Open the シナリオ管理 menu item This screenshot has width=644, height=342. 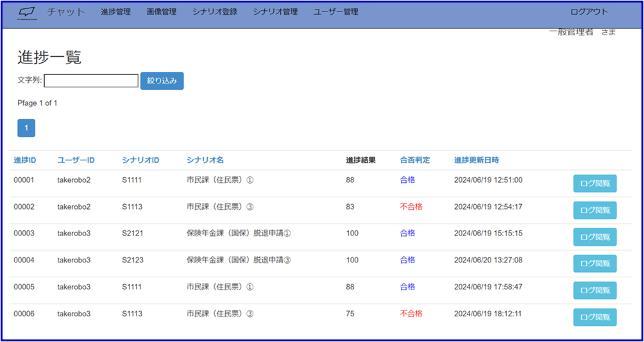click(275, 12)
